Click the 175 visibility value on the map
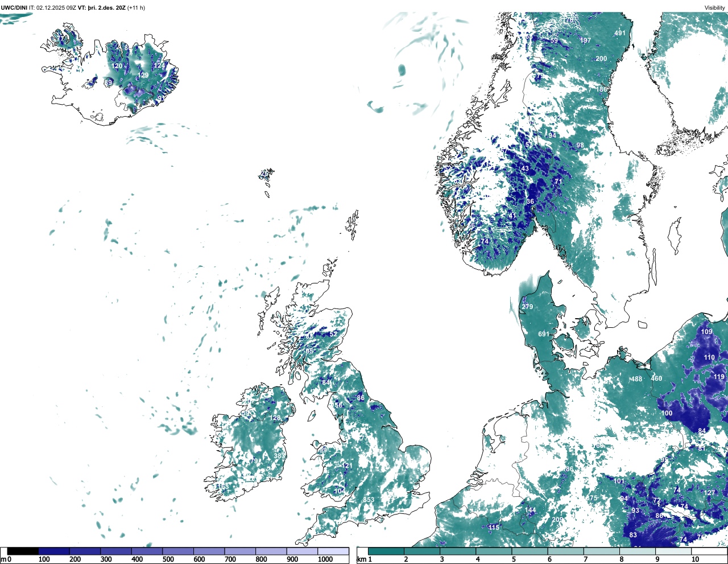 tap(592, 498)
